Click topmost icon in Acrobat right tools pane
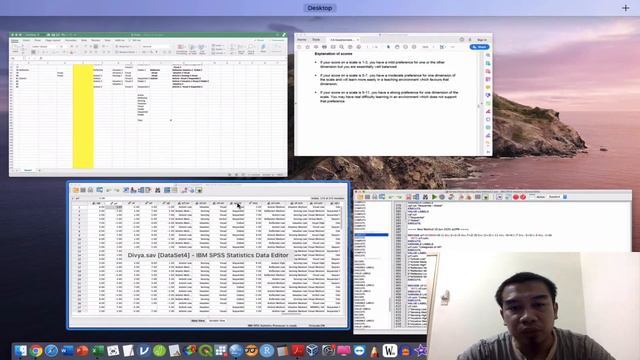 (x=488, y=55)
